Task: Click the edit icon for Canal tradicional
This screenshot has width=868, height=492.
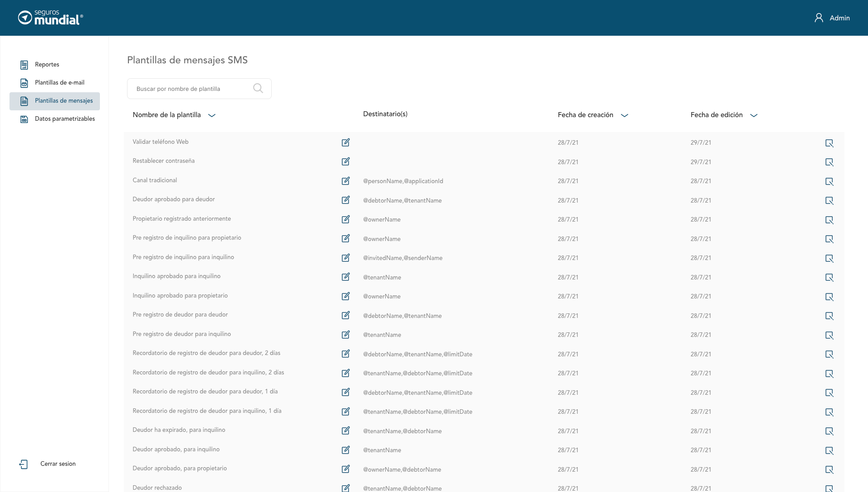Action: pyautogui.click(x=345, y=181)
